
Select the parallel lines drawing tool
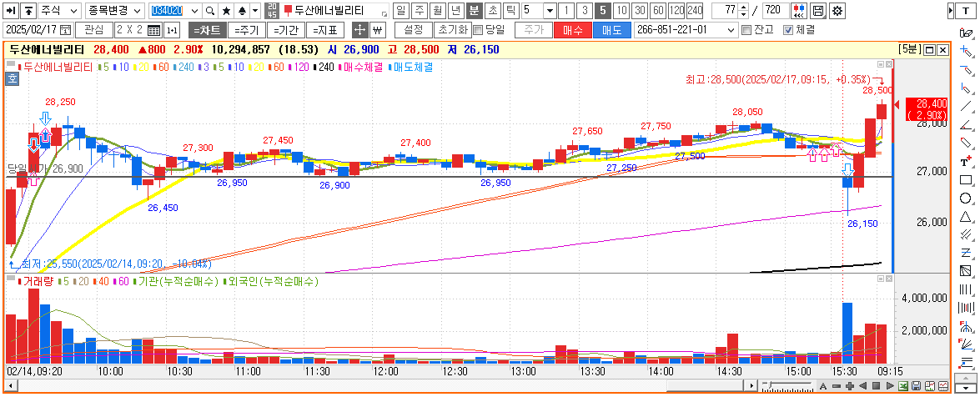[x=967, y=235]
